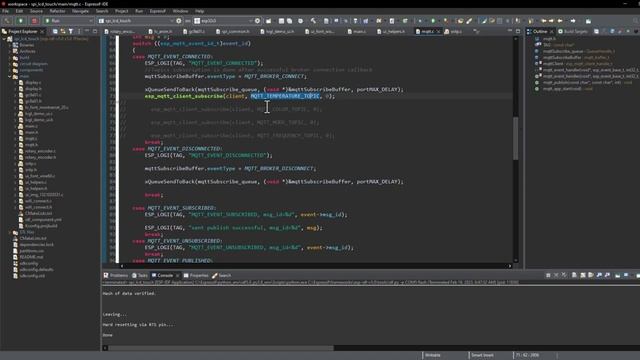Close the Project Explorer view
Viewport: 640px width, 360px height.
tap(42, 31)
